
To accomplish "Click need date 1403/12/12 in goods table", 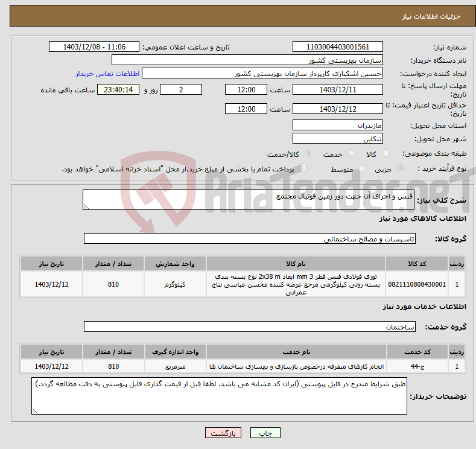I will click(x=52, y=284).
